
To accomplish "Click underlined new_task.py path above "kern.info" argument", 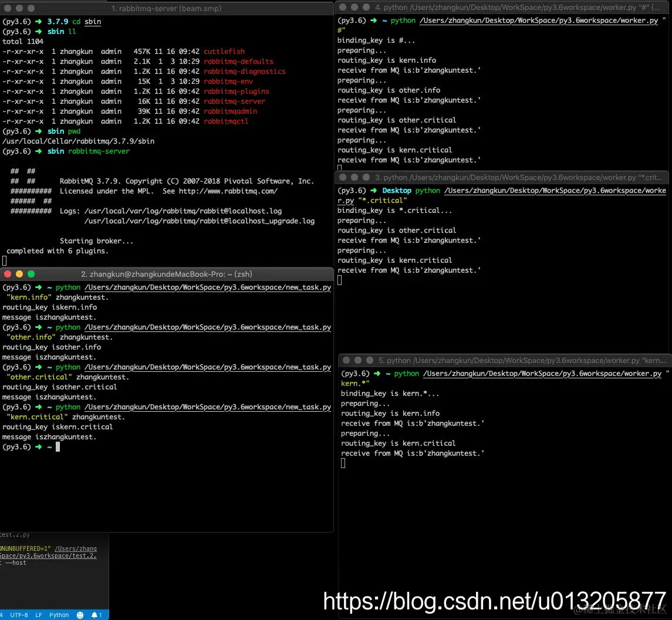I will tap(208, 287).
